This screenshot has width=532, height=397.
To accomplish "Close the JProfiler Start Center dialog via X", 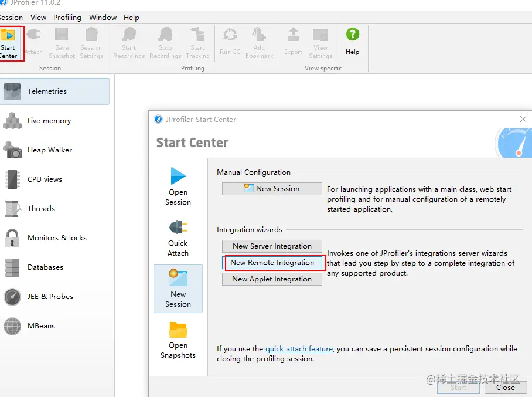I will (x=523, y=119).
